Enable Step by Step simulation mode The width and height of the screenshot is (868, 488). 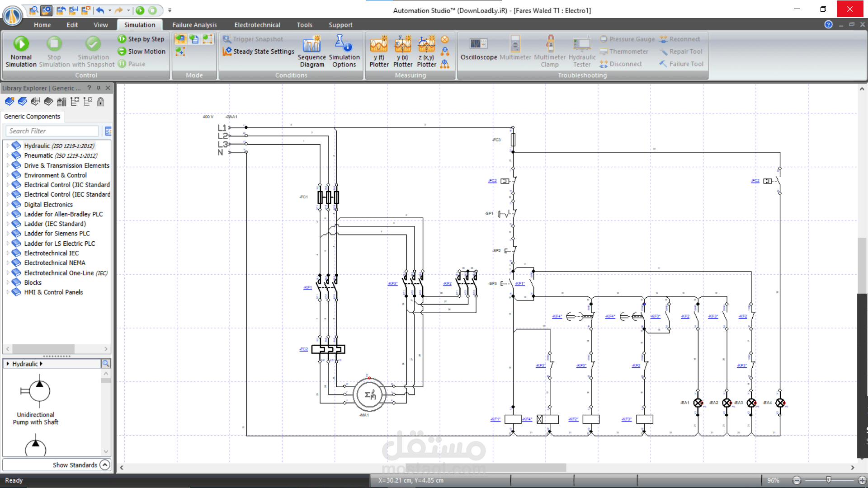(141, 39)
